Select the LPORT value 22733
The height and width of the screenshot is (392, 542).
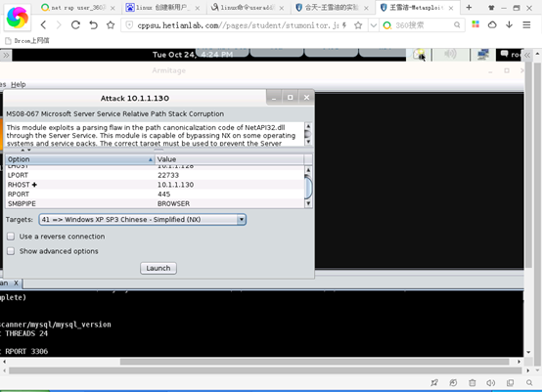pyautogui.click(x=168, y=175)
